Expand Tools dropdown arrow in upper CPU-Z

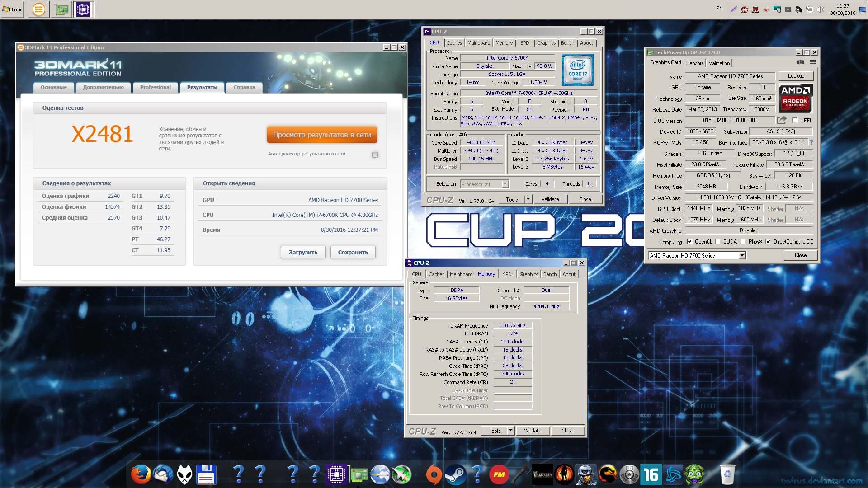528,199
